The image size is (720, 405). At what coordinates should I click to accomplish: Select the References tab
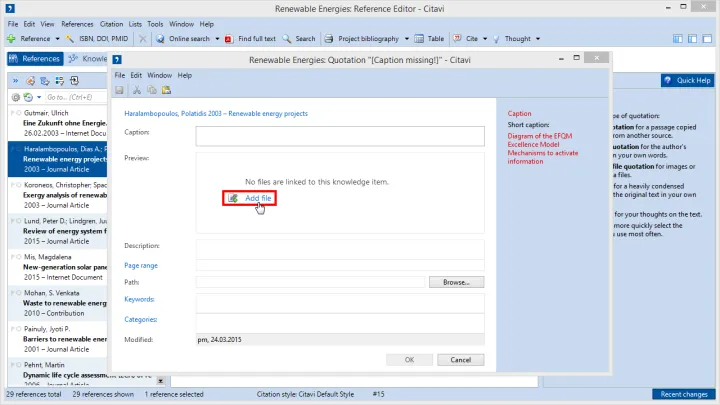coord(35,59)
